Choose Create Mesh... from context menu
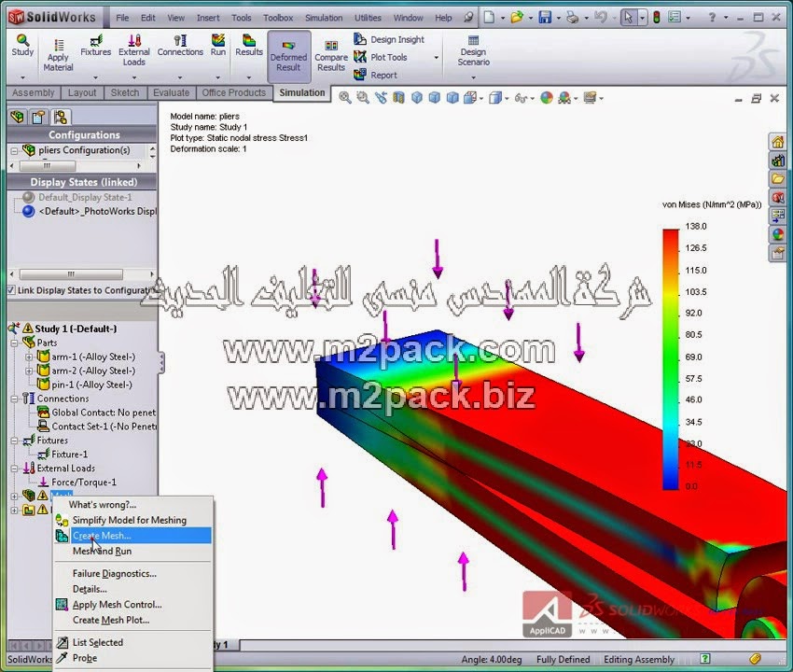Screen dimensions: 793x672 point(133,536)
